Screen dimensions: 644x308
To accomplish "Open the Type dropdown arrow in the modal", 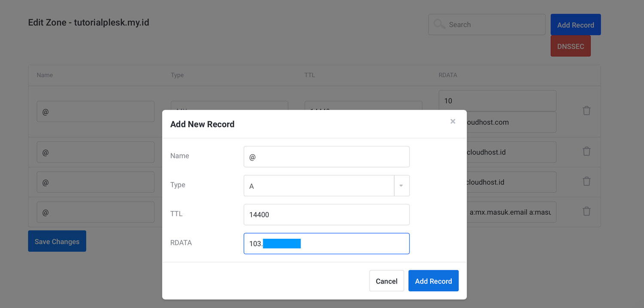I will 401,185.
